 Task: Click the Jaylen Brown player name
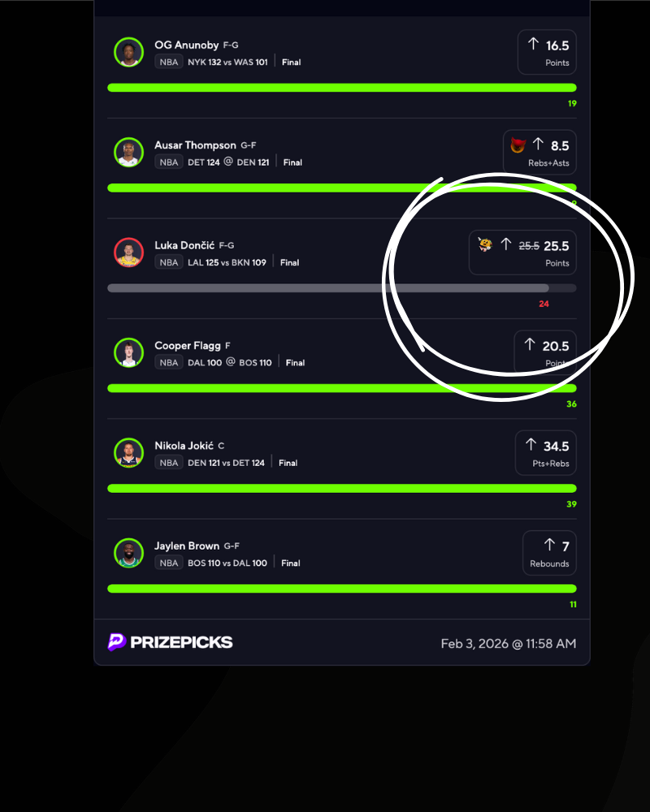tap(187, 546)
